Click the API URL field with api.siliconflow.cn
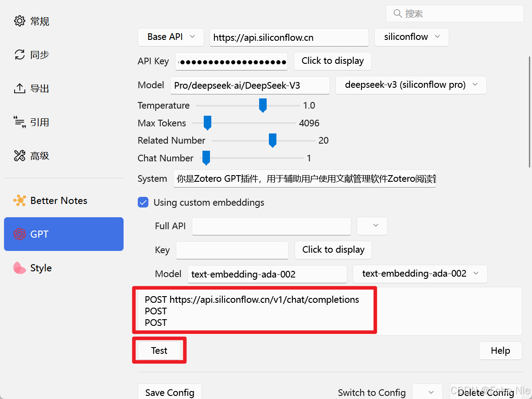This screenshot has height=399, width=532. click(x=289, y=37)
